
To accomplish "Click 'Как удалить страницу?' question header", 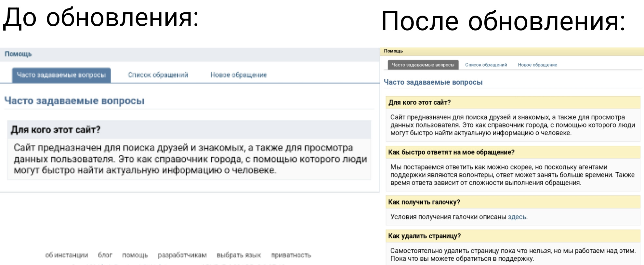I will [424, 236].
